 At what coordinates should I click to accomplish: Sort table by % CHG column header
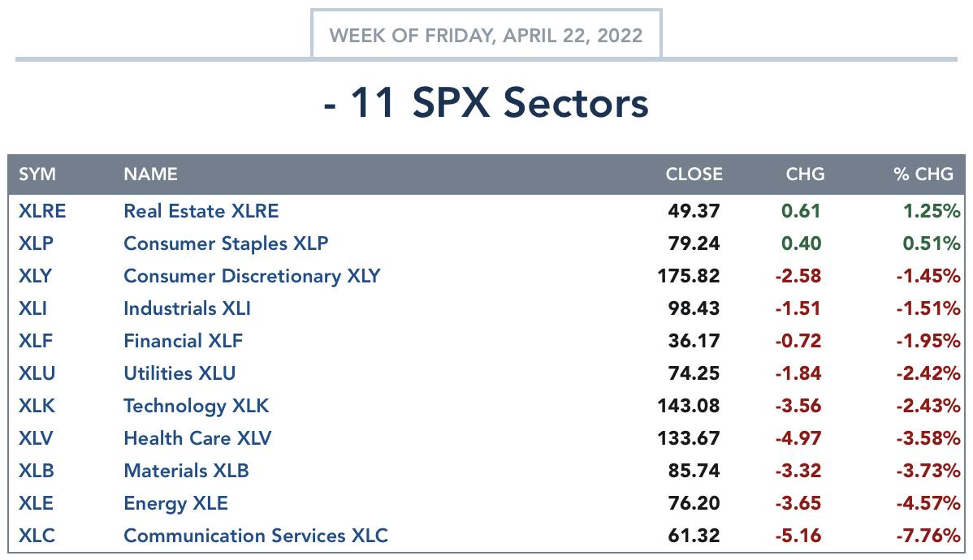tap(923, 174)
